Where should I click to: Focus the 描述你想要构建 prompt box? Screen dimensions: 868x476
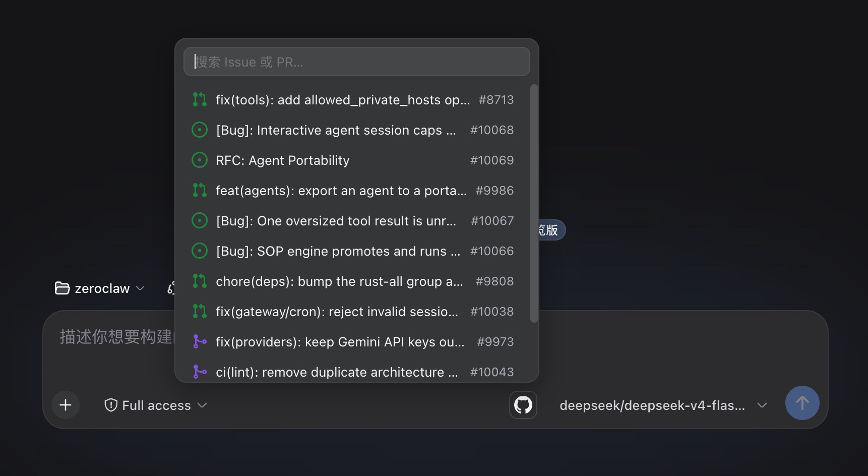[117, 337]
